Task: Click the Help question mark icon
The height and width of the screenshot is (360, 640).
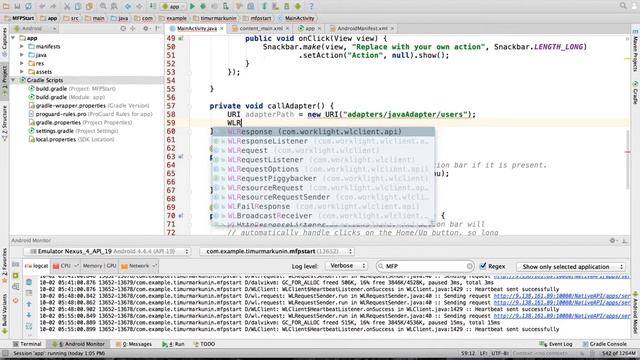Action: (311, 7)
